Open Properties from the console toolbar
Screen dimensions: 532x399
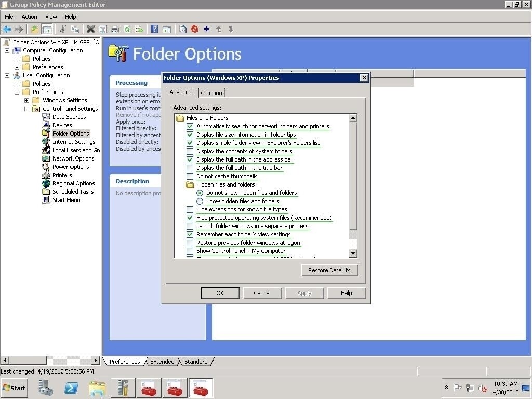click(x=101, y=29)
